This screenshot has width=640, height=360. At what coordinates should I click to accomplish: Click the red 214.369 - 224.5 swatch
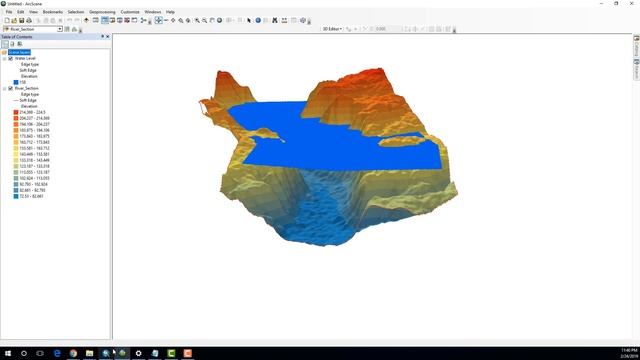coord(16,112)
